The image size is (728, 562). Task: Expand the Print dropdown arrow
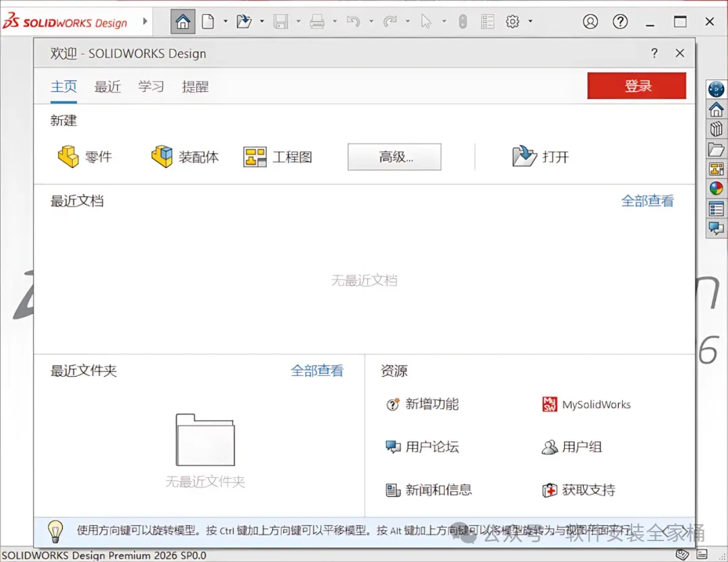coord(335,22)
